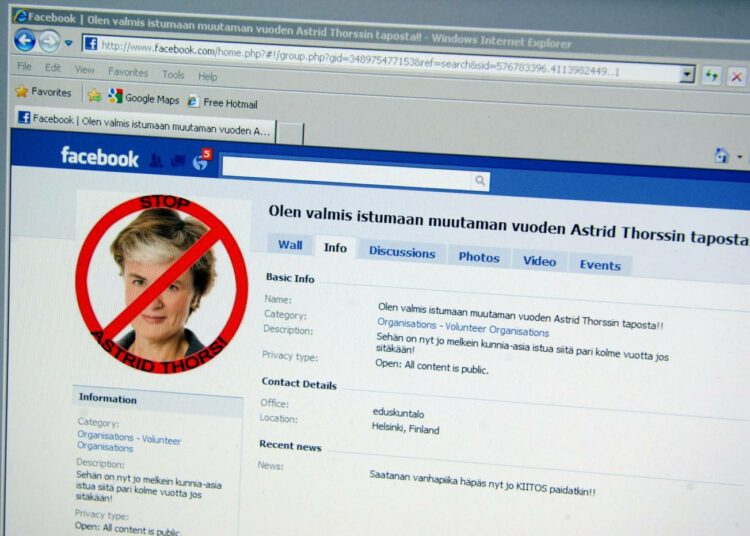
Task: Open the File menu
Action: [24, 66]
